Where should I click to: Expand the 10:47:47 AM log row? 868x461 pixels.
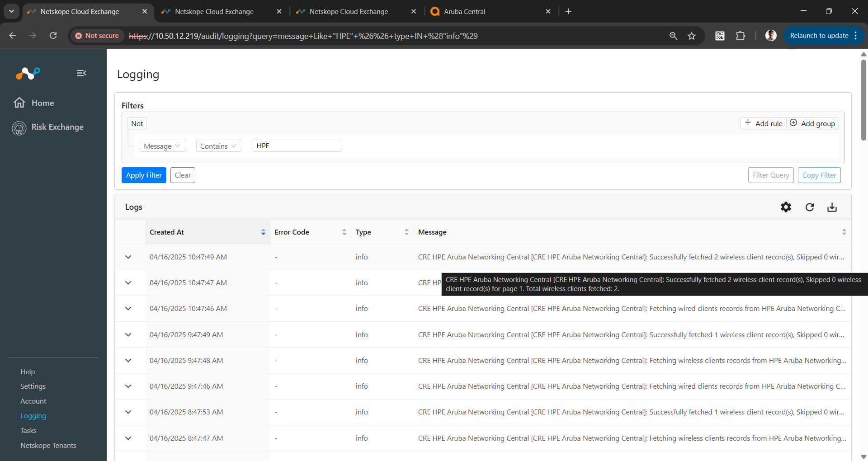click(128, 283)
